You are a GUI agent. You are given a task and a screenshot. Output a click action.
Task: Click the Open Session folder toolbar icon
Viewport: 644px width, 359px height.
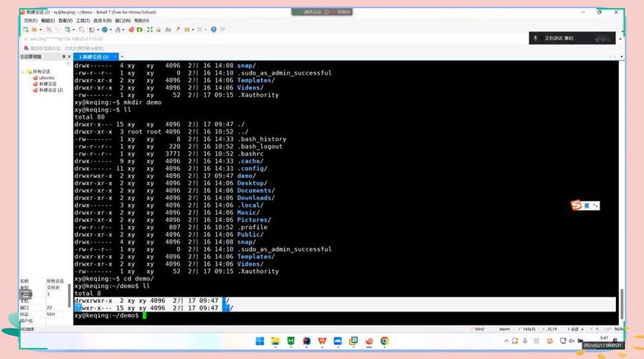(34, 29)
